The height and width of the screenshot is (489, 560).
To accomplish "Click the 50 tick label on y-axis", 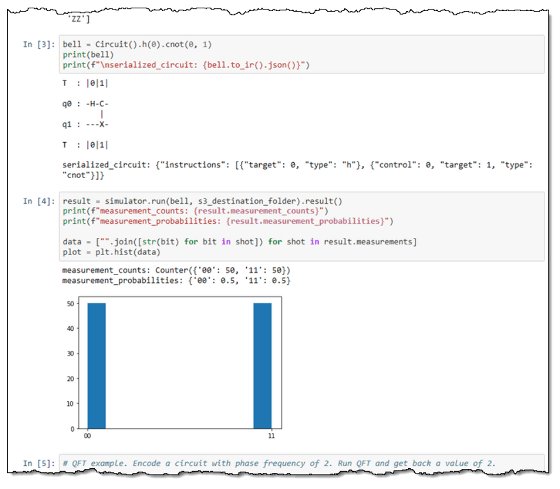I will [70, 304].
